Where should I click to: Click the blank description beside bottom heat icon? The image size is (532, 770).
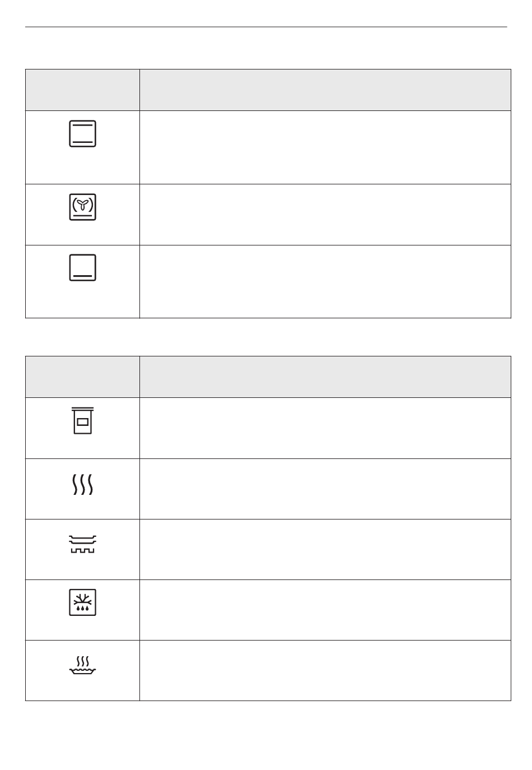pos(325,282)
